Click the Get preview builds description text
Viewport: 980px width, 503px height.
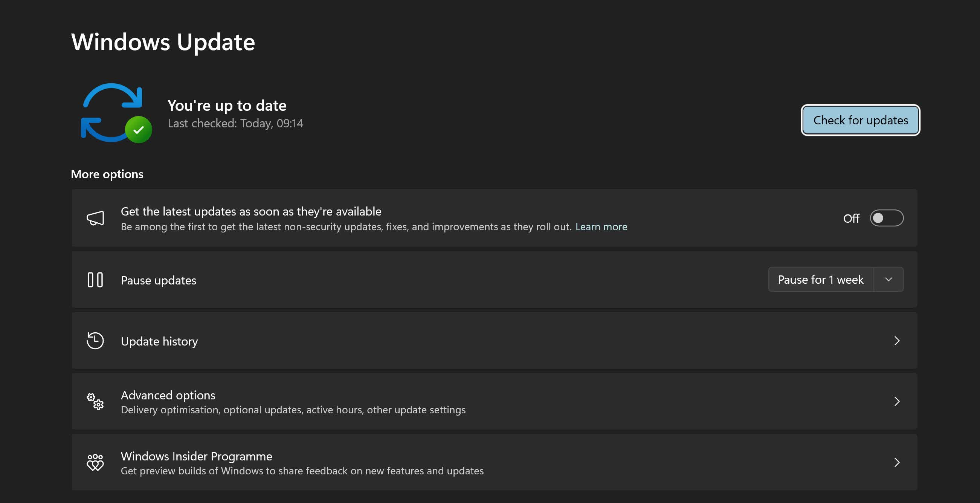click(x=302, y=471)
